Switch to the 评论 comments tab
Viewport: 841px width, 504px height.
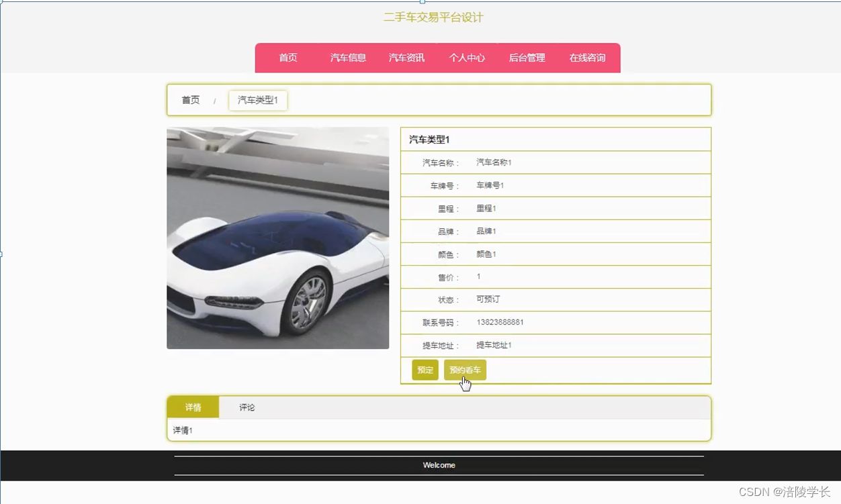tap(246, 407)
